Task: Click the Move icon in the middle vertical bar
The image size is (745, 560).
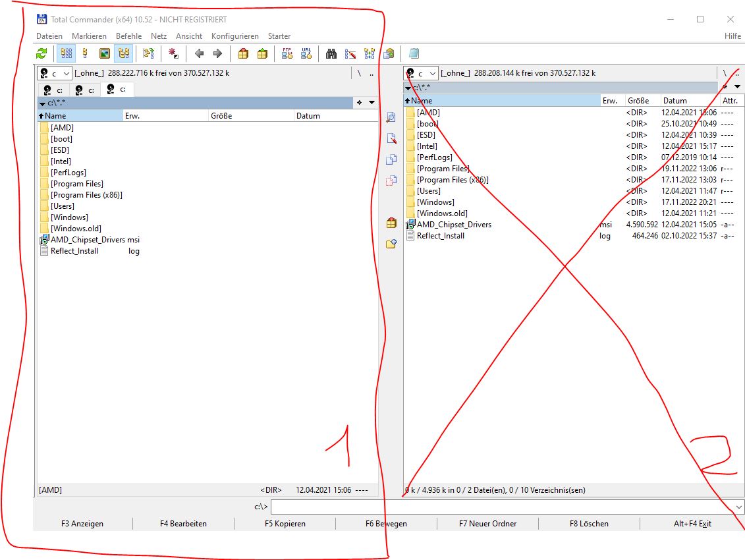Action: coord(391,181)
